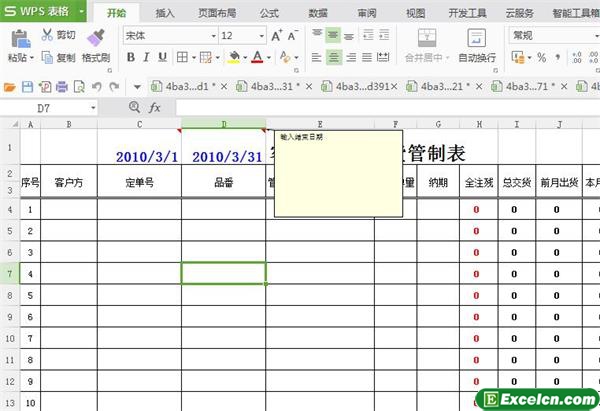Click the insert function fx button
600x411 pixels.
[x=154, y=108]
